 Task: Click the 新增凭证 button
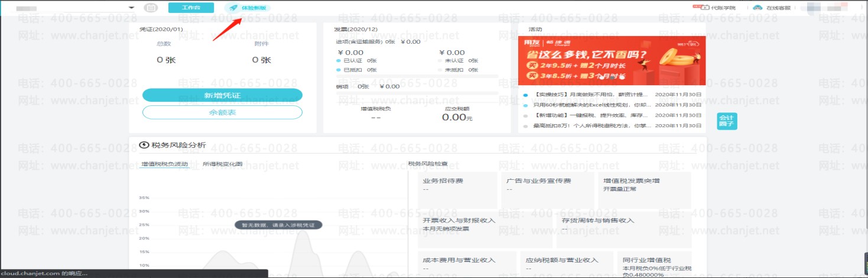click(222, 95)
